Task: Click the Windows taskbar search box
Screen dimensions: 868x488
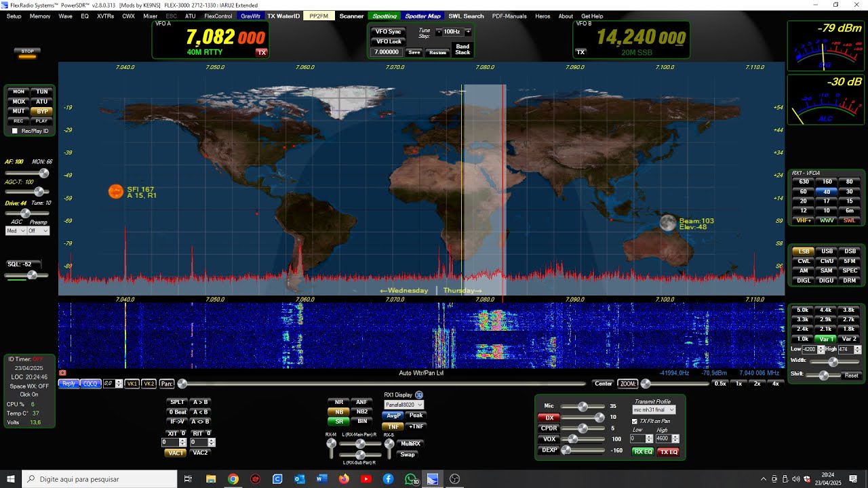Action: coord(99,479)
